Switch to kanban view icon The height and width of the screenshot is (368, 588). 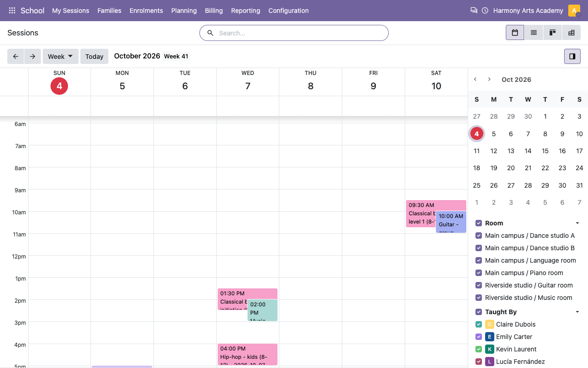553,33
